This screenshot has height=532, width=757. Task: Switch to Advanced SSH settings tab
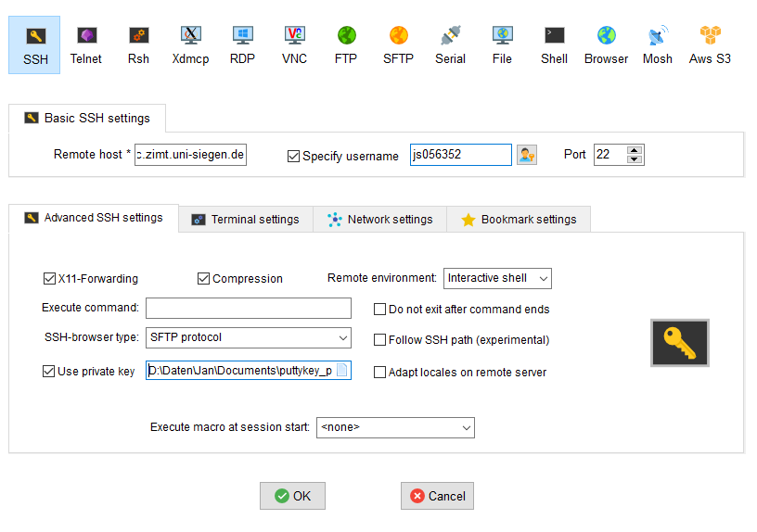click(x=94, y=218)
